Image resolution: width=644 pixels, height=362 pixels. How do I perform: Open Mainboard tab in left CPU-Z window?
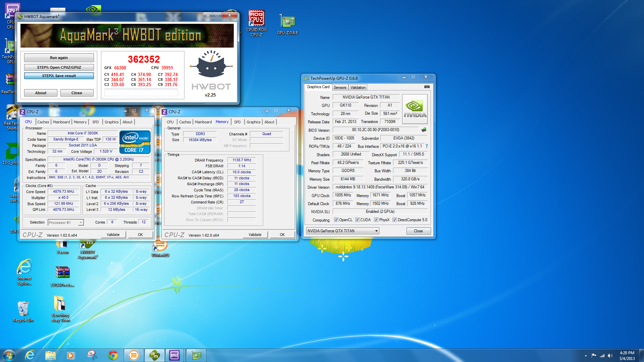pos(61,122)
